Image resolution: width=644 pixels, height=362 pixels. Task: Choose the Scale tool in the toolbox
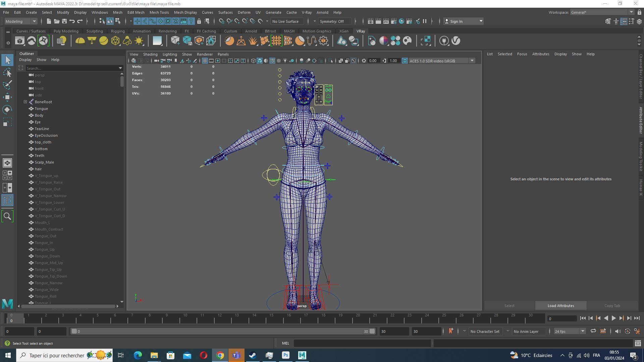pos(7,122)
